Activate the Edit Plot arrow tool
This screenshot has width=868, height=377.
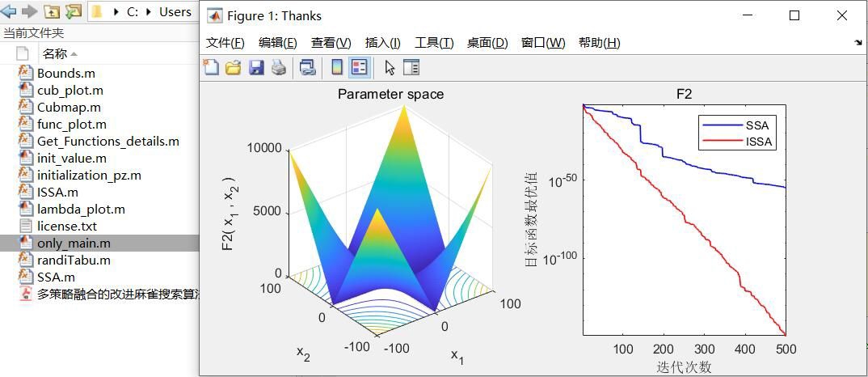[x=390, y=68]
